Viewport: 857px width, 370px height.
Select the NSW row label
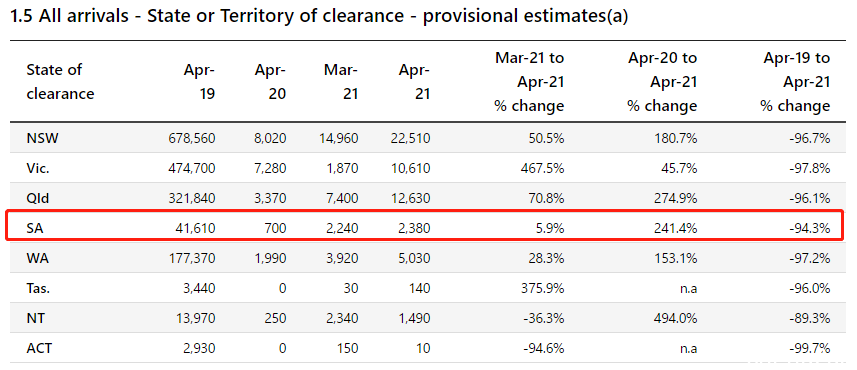pos(42,138)
